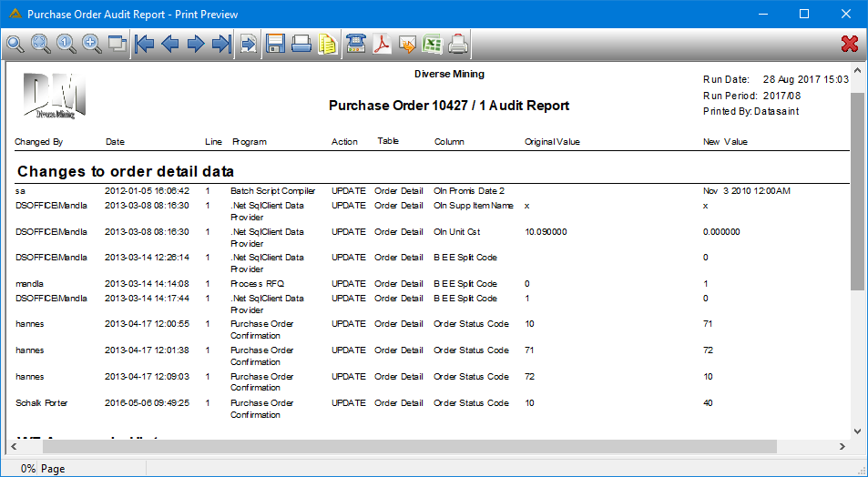The image size is (868, 477).
Task: Click the vertical scrollbar down arrow
Action: [x=857, y=431]
